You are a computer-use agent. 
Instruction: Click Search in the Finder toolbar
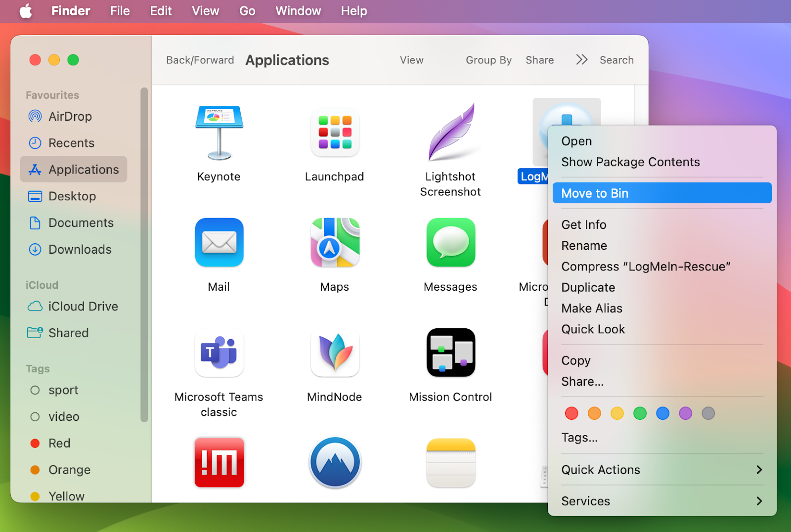[616, 60]
